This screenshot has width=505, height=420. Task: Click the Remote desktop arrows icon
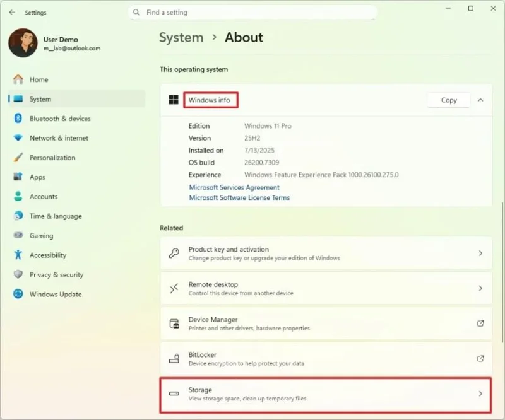pos(174,288)
